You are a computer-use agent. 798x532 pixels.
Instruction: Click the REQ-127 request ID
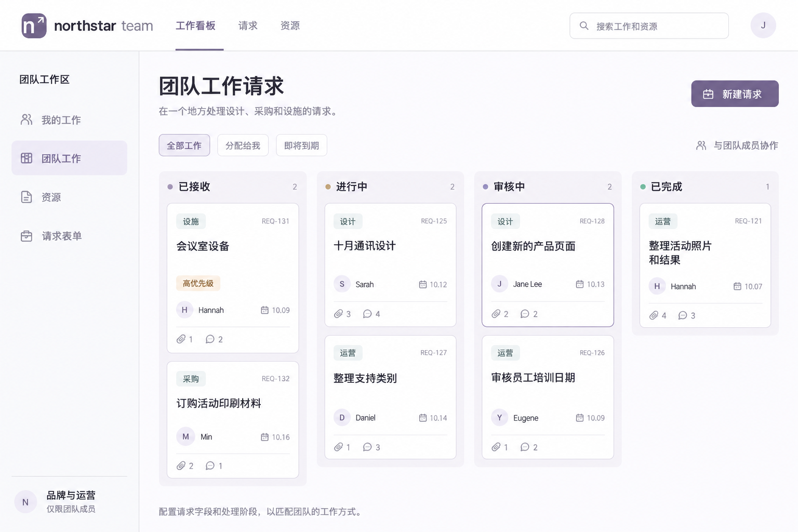point(434,353)
